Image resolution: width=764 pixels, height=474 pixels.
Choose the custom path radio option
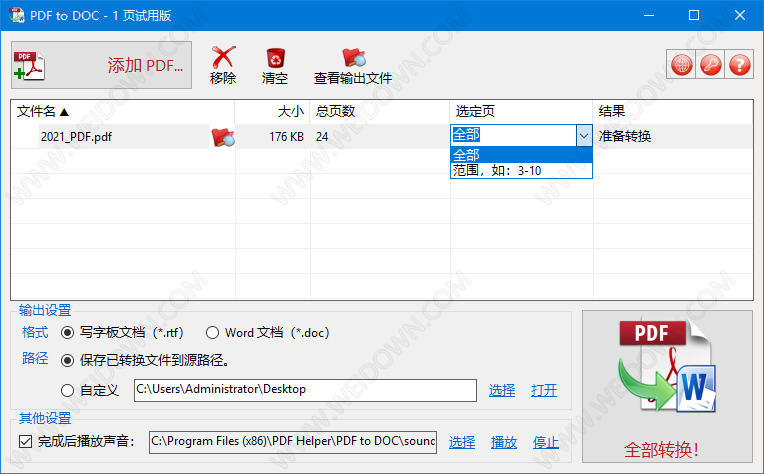tap(68, 390)
